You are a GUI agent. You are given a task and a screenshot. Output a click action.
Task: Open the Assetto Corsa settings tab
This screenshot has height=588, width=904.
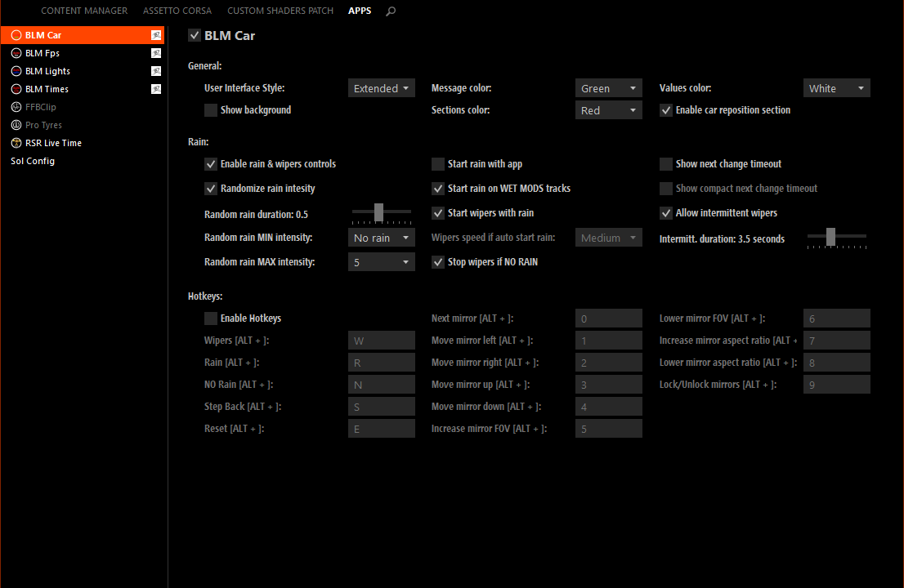pyautogui.click(x=177, y=11)
